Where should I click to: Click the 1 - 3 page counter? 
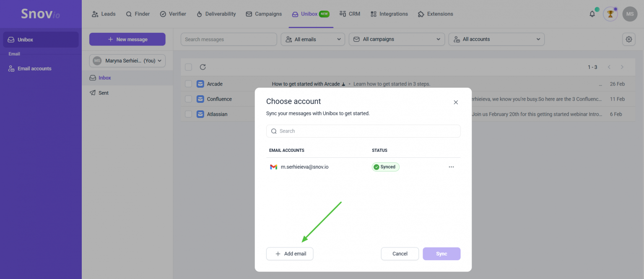[x=592, y=67]
